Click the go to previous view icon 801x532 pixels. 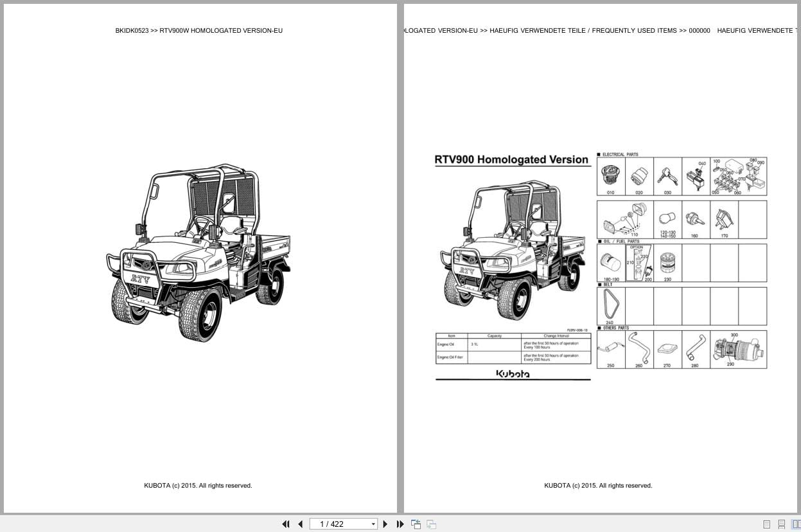click(416, 524)
